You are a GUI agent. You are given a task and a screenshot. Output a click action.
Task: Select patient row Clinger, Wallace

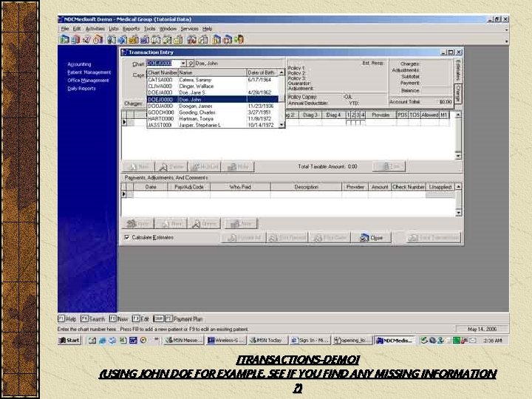pyautogui.click(x=212, y=86)
